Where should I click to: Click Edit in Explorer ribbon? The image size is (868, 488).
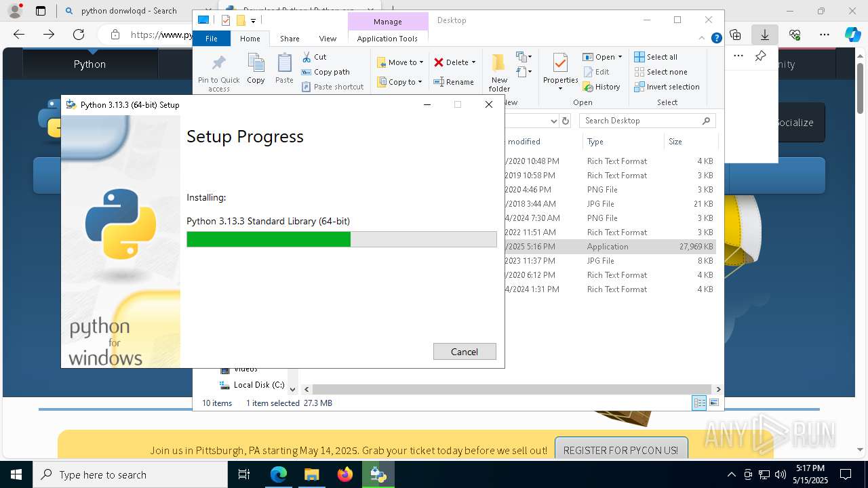click(x=596, y=72)
